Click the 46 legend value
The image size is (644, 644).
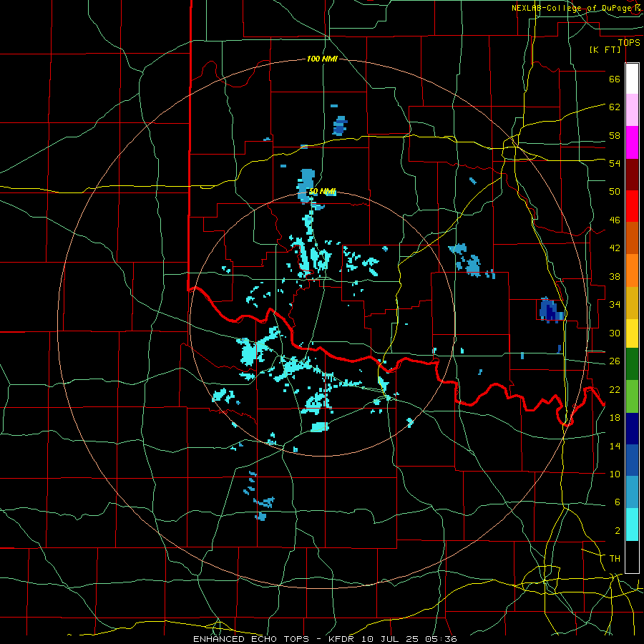[615, 220]
